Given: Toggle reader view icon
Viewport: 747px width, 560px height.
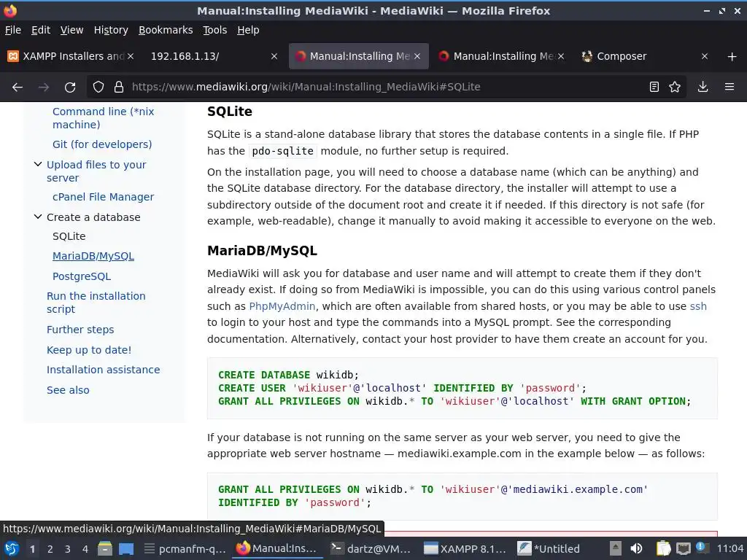Looking at the screenshot, I should [654, 87].
